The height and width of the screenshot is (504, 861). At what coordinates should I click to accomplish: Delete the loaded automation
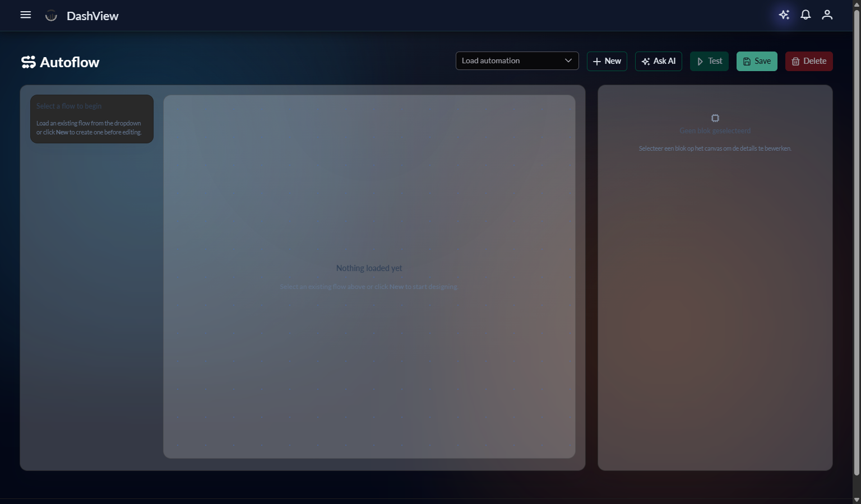click(809, 61)
